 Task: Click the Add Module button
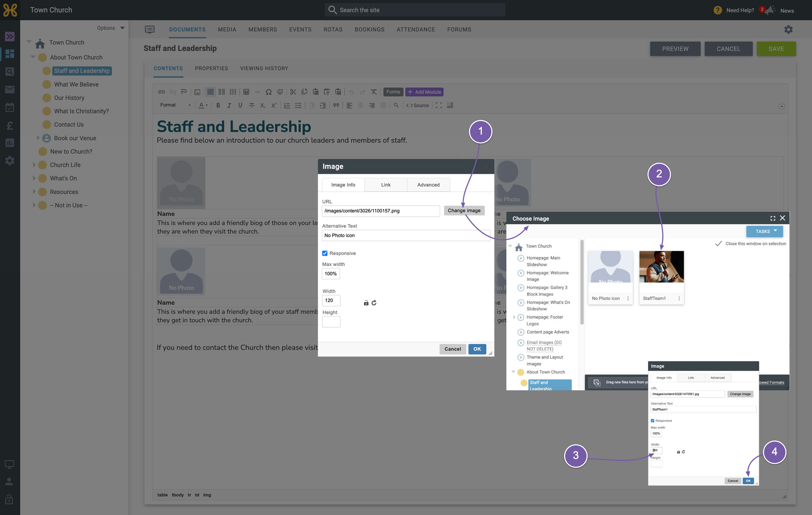[424, 92]
